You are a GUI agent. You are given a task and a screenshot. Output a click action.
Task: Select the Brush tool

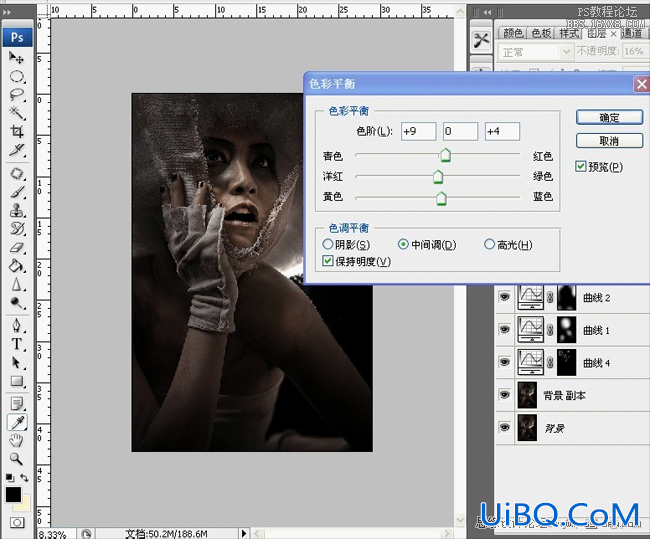pos(17,192)
